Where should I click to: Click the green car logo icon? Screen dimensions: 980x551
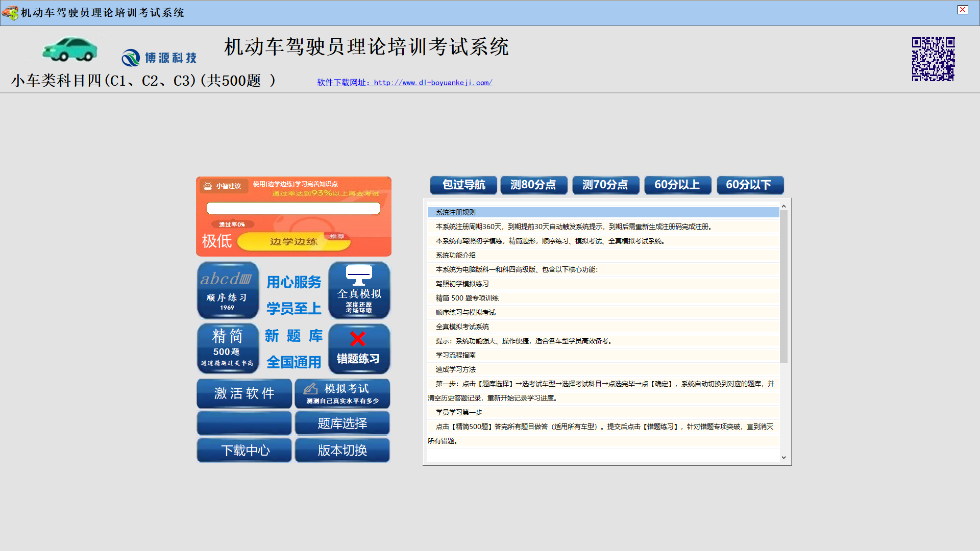click(70, 49)
